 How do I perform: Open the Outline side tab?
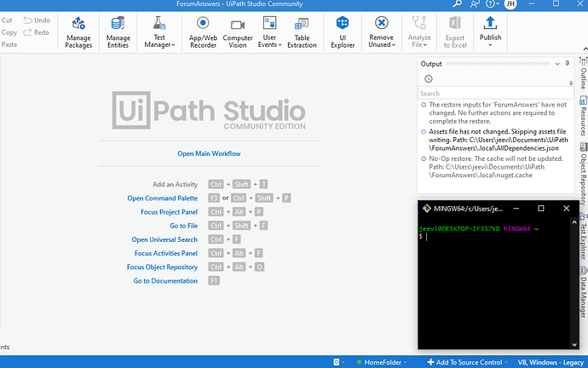583,72
